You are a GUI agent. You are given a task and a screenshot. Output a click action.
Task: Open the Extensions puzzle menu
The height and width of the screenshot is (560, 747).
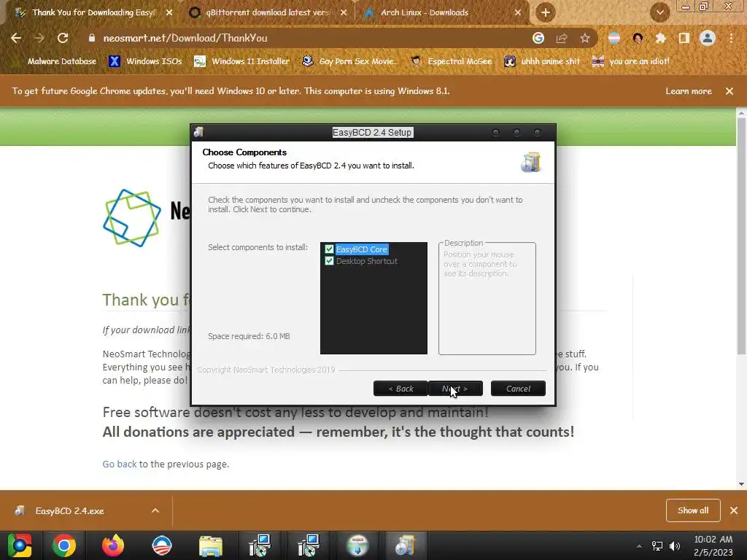[661, 38]
